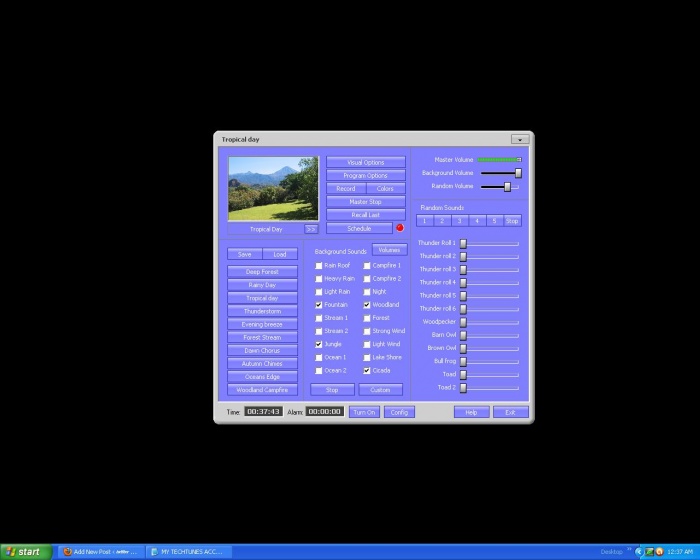The width and height of the screenshot is (700, 560).
Task: Click the Custom button
Action: [x=380, y=389]
